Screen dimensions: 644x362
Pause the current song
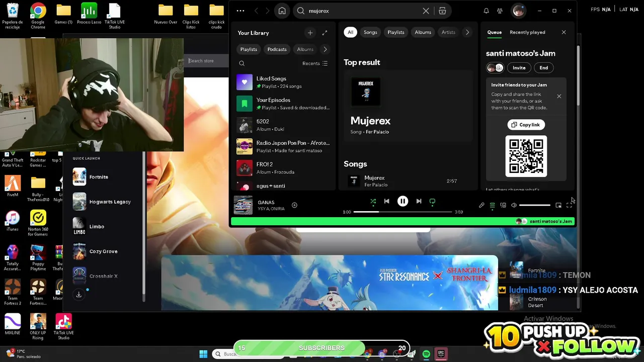coord(403,201)
